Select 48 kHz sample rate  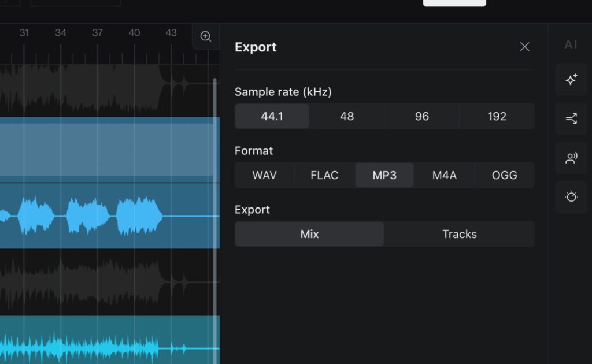346,116
